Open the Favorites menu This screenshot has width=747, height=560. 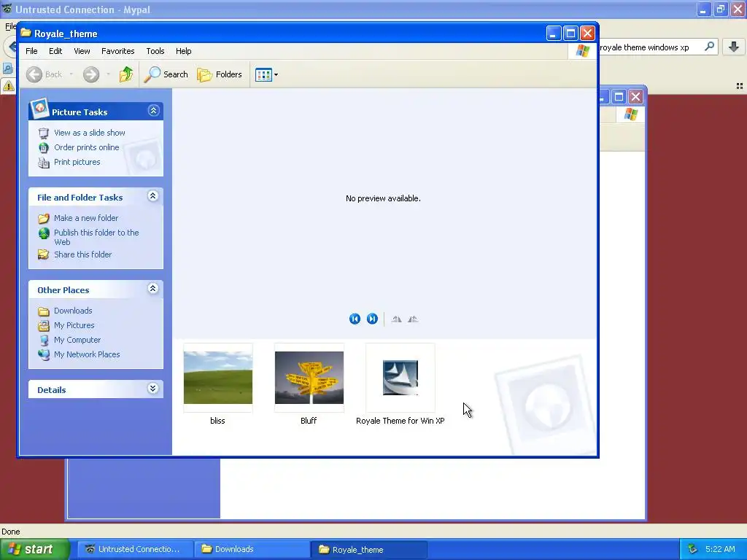coord(117,51)
